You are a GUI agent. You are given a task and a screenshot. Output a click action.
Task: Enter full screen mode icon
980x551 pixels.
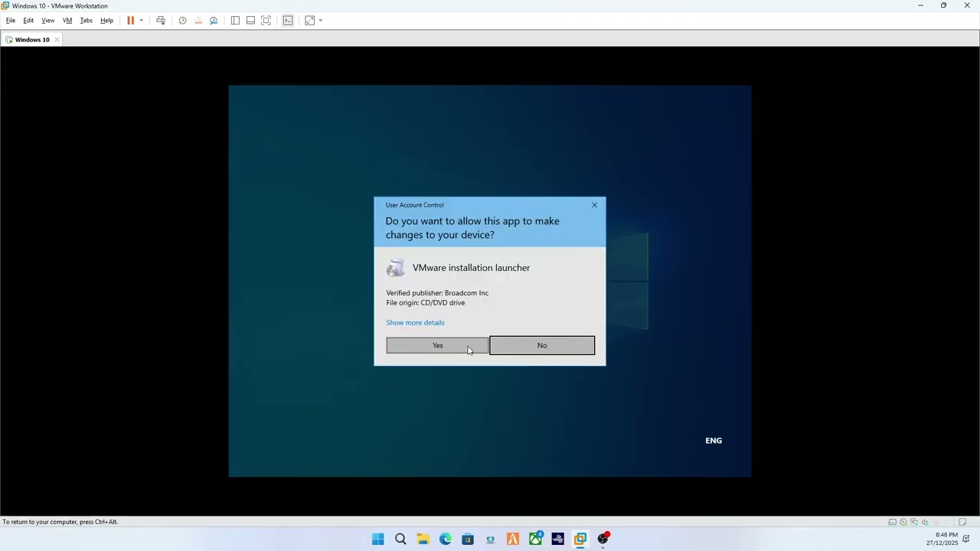[x=266, y=21]
